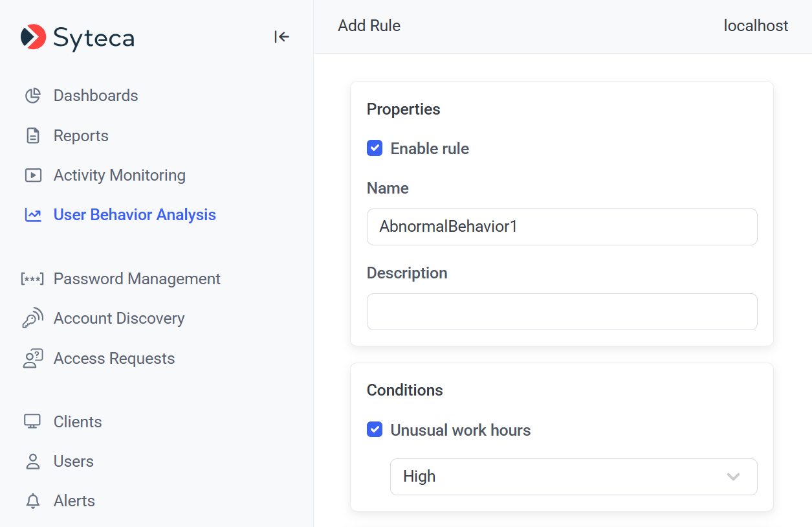
Task: Click the Alerts bell icon
Action: click(33, 501)
